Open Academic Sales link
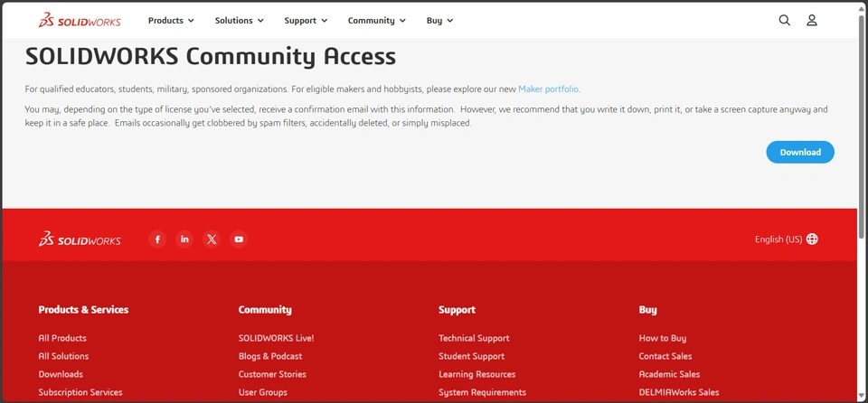868x403 pixels. click(x=669, y=374)
